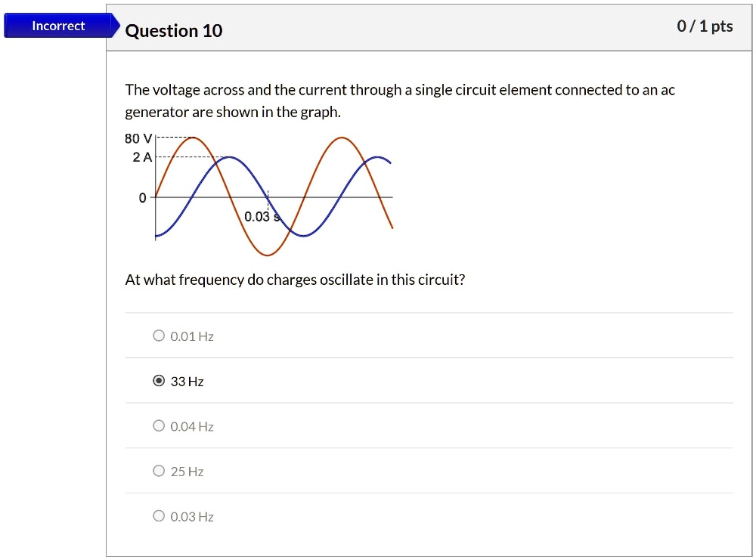Select the 0.01 Hz radio button
The width and height of the screenshot is (756, 560).
(x=159, y=335)
